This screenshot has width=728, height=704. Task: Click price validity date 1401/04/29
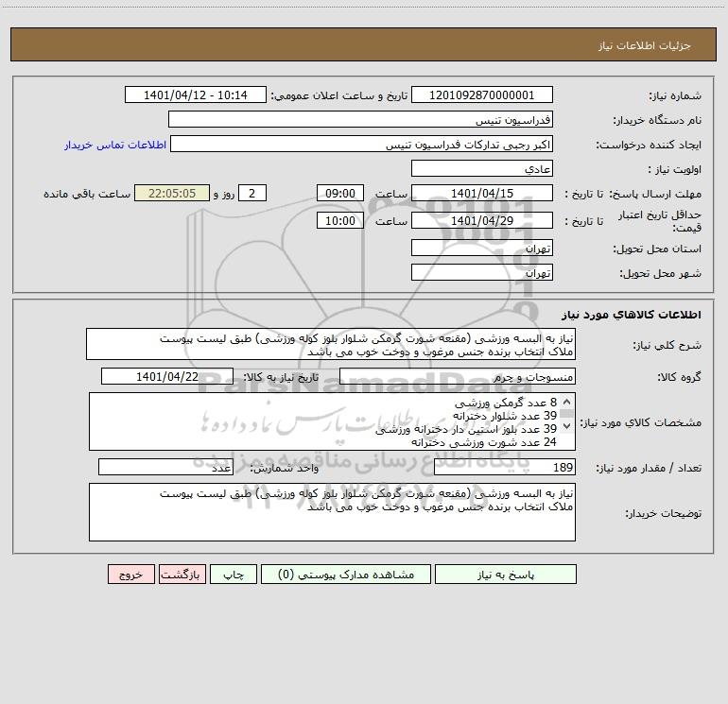[482, 220]
